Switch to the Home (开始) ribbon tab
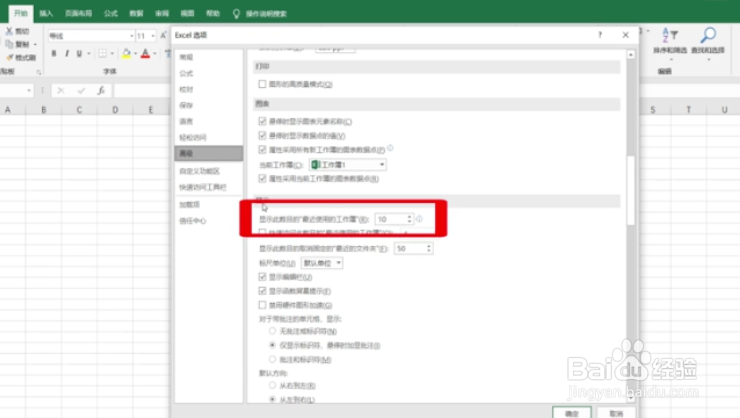 click(21, 13)
